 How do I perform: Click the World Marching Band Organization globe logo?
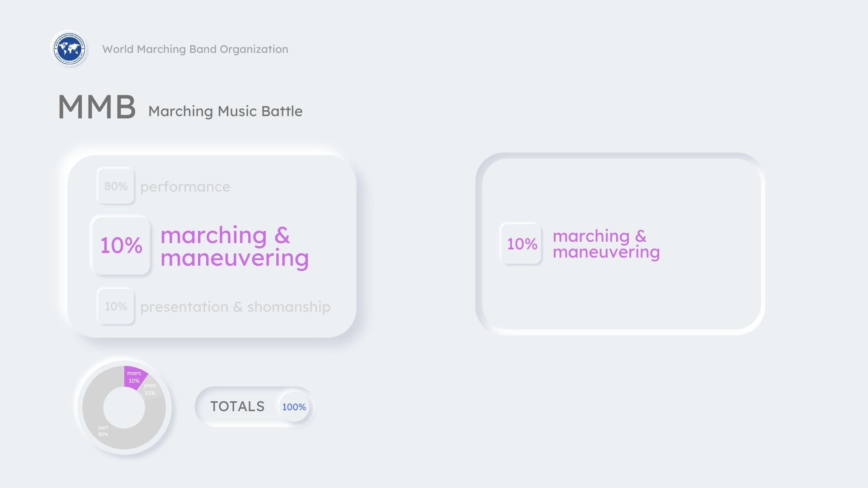pyautogui.click(x=69, y=49)
